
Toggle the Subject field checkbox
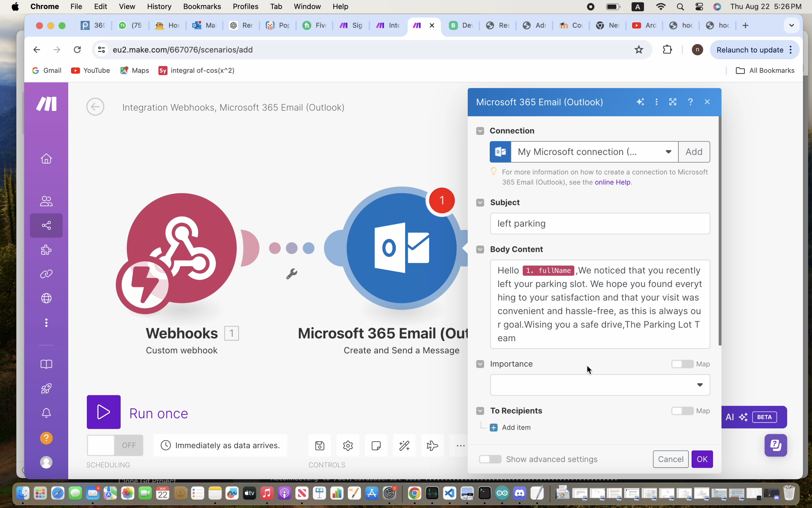480,202
